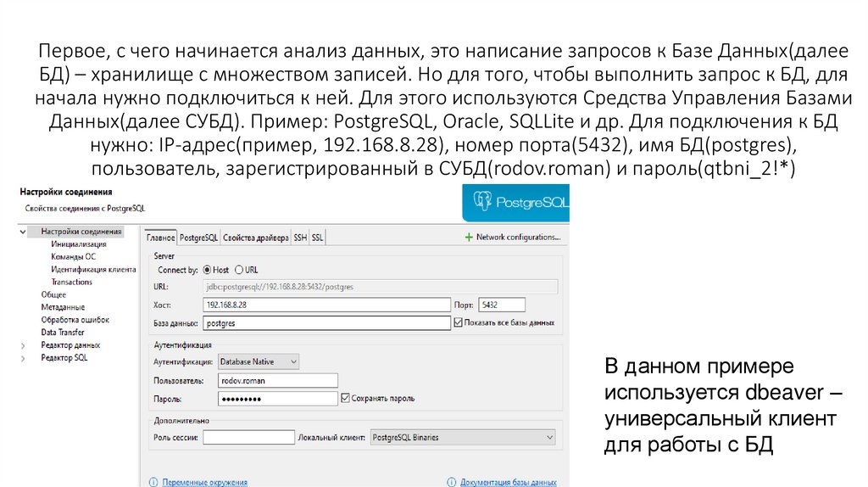This screenshot has width=868, height=487.
Task: Click the База данных field with postgres
Action: point(326,323)
